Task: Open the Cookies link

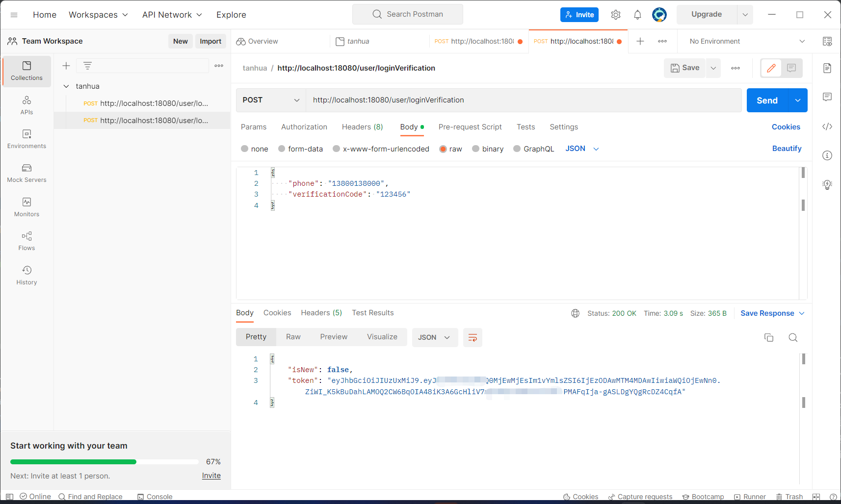Action: tap(786, 127)
